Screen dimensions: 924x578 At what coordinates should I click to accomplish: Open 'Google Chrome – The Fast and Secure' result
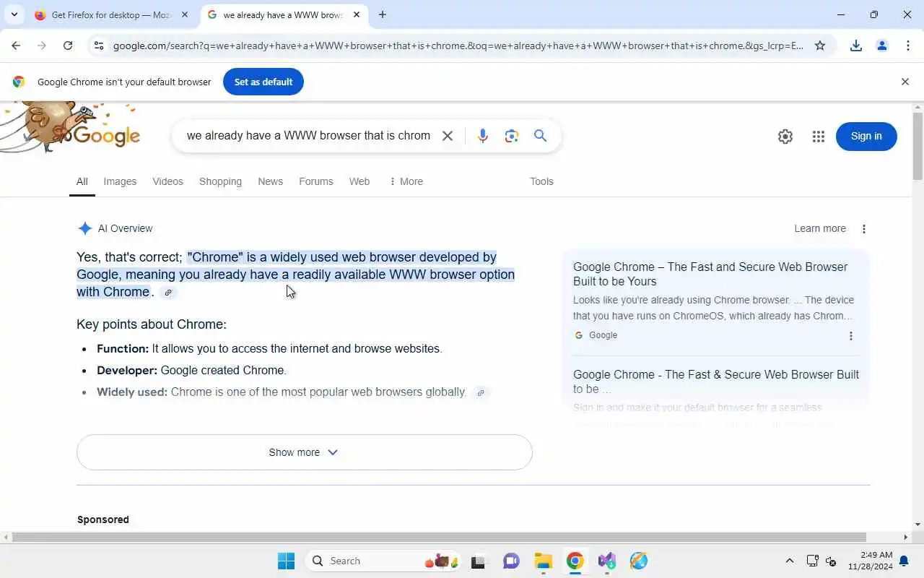[x=710, y=274]
